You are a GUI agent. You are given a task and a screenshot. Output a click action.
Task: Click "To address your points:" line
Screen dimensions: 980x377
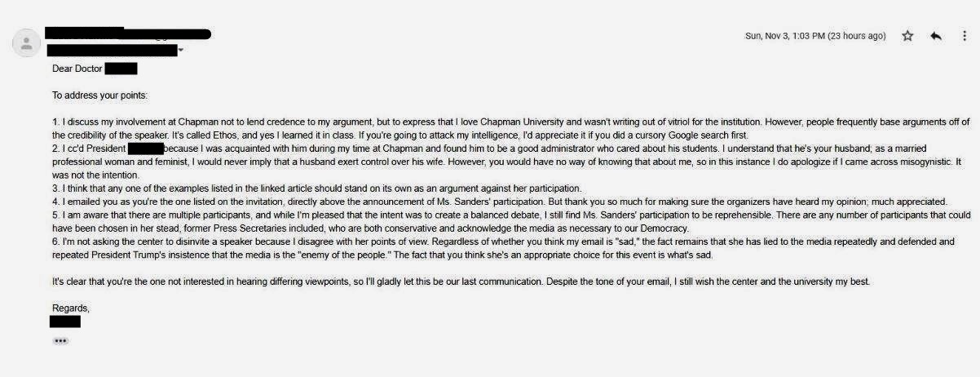[99, 95]
